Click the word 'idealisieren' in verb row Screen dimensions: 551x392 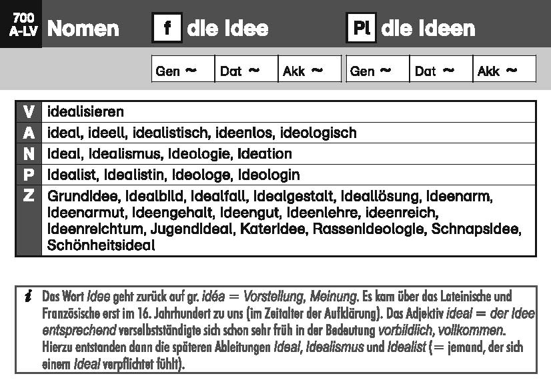[86, 111]
